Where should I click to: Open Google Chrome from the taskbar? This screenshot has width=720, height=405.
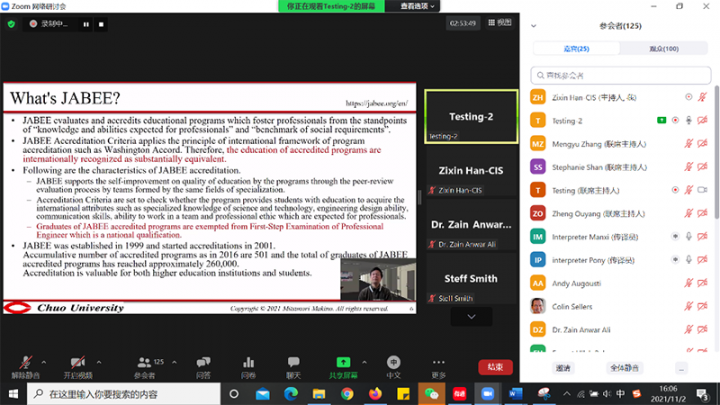[347, 394]
